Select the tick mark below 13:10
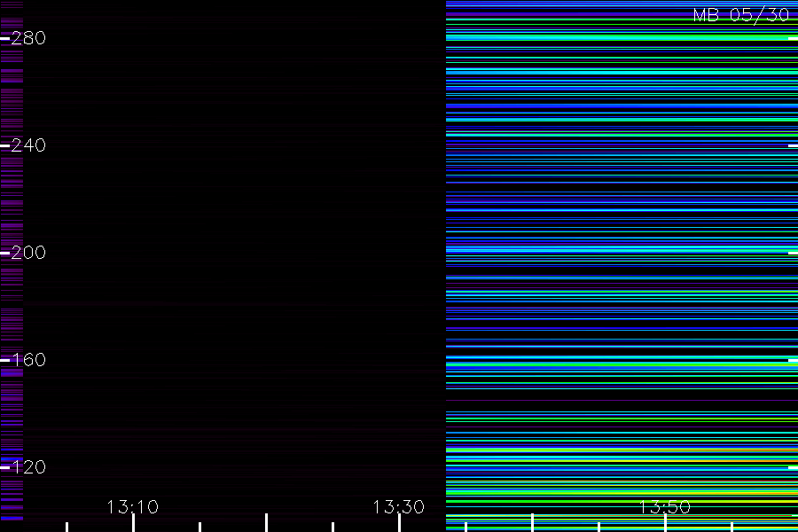The width and height of the screenshot is (798, 532). pos(133,523)
